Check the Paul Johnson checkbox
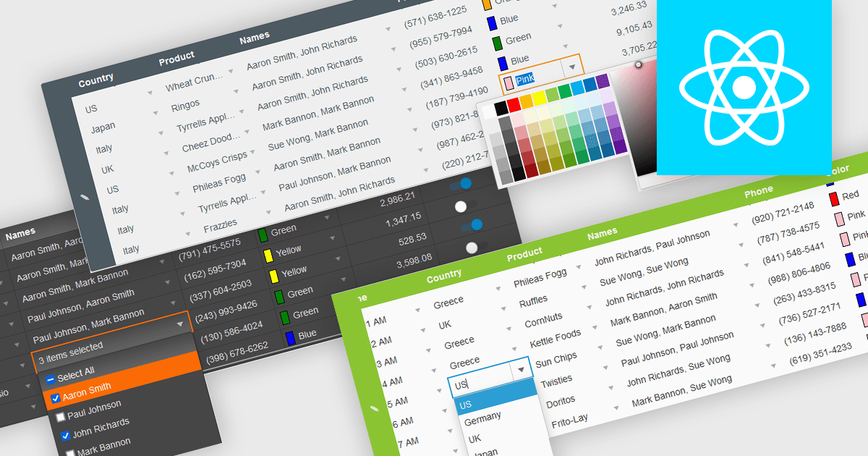The width and height of the screenshot is (868, 456). [61, 416]
